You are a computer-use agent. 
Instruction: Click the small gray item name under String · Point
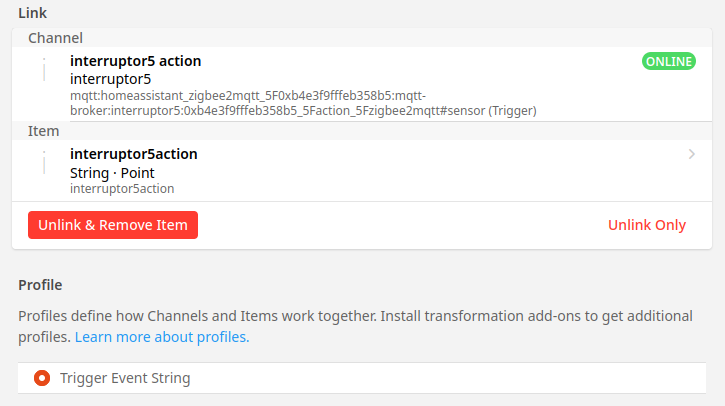tap(122, 188)
